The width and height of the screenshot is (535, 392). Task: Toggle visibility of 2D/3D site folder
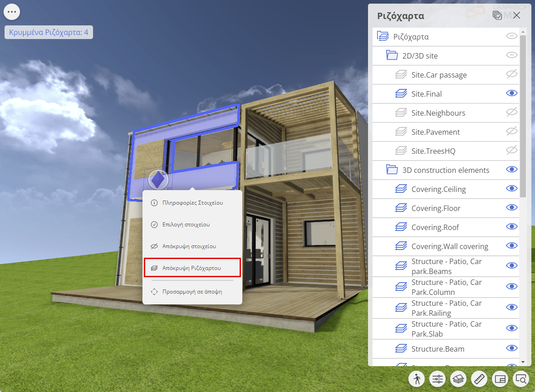point(512,55)
